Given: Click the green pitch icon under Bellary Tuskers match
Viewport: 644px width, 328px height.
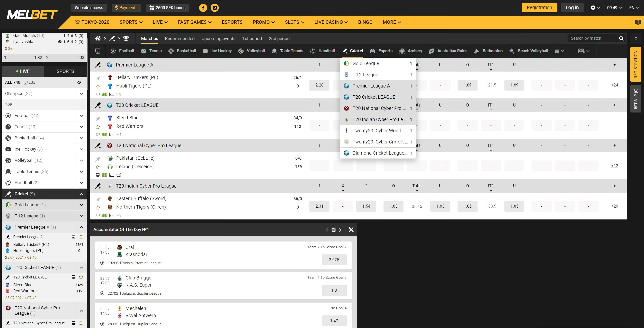Looking at the screenshot, I should click(104, 94).
